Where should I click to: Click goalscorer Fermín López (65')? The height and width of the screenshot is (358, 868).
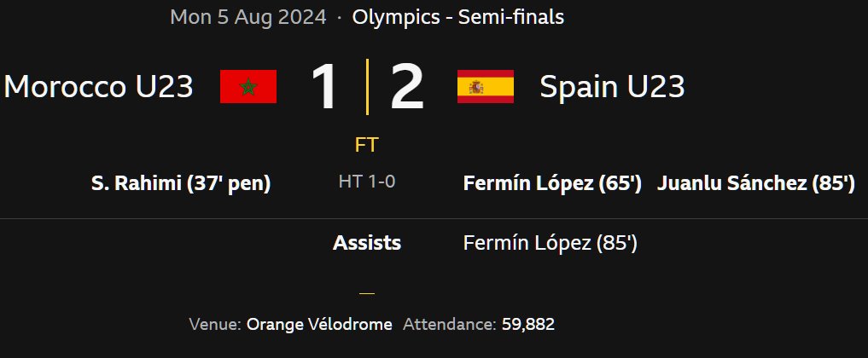[x=552, y=183]
